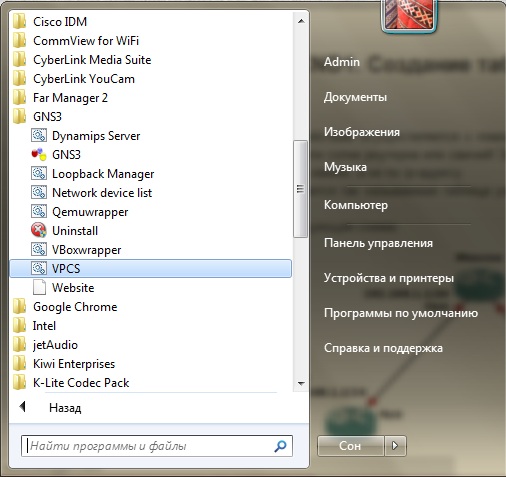Open the Intel folder icon
Viewport: 506px width, 477px height.
coord(19,326)
